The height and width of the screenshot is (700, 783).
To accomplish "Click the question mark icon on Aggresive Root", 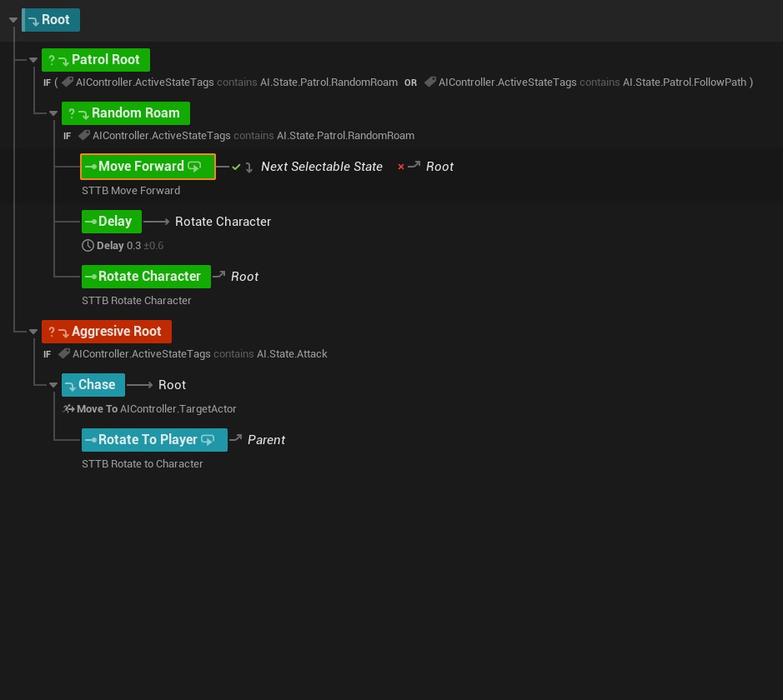I will click(52, 332).
